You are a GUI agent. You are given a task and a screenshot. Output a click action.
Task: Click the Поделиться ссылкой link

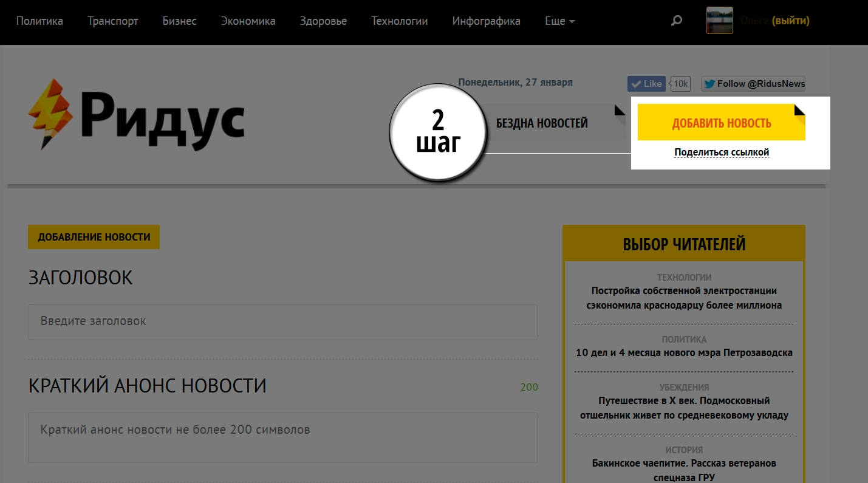722,152
